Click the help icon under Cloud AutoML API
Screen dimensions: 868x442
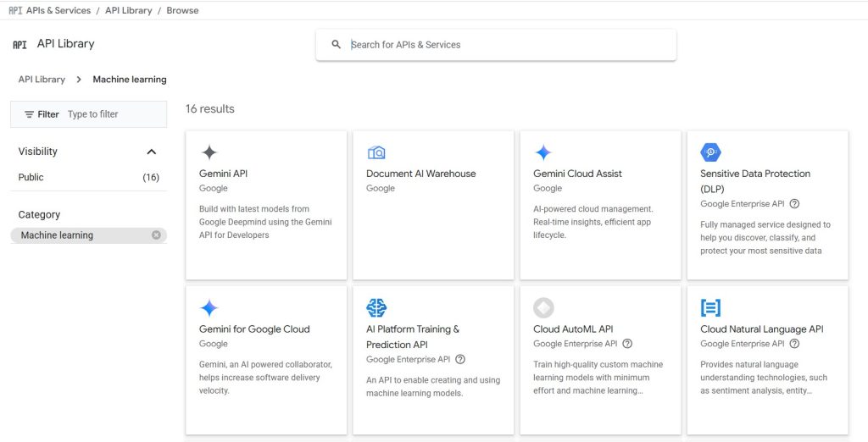pos(627,344)
